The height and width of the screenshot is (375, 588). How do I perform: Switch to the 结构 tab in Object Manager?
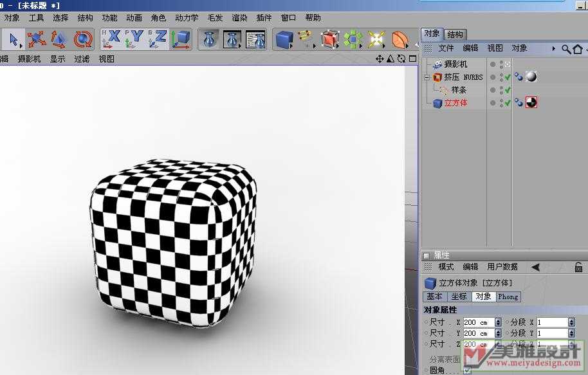[x=455, y=34]
